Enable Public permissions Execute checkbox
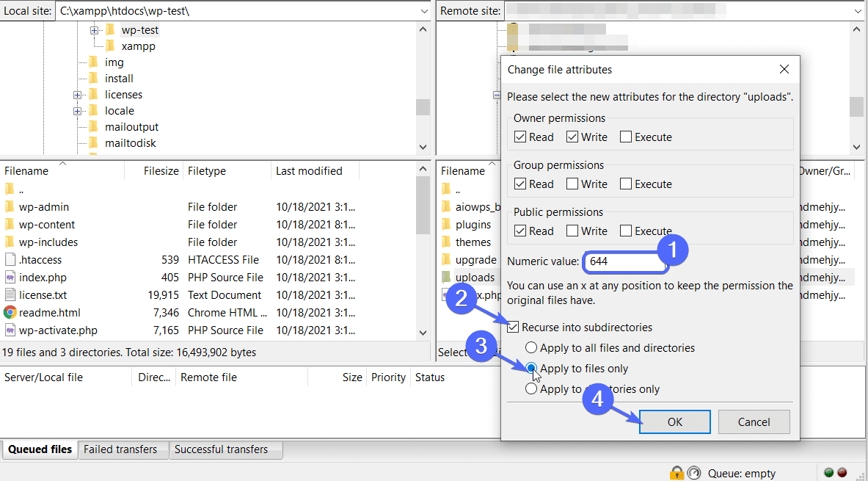Screen dimensions: 868x481 point(626,231)
